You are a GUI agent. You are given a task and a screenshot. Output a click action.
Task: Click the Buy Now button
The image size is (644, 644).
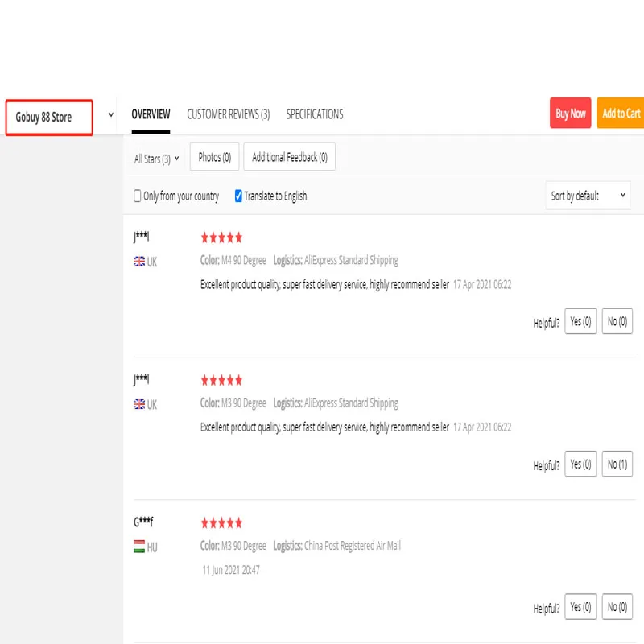click(x=570, y=113)
